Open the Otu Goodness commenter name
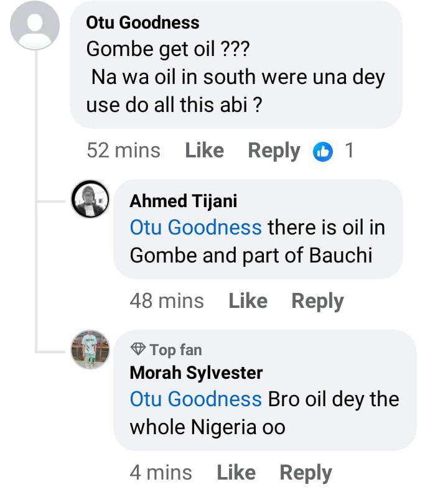The width and height of the screenshot is (448, 497). click(x=142, y=23)
